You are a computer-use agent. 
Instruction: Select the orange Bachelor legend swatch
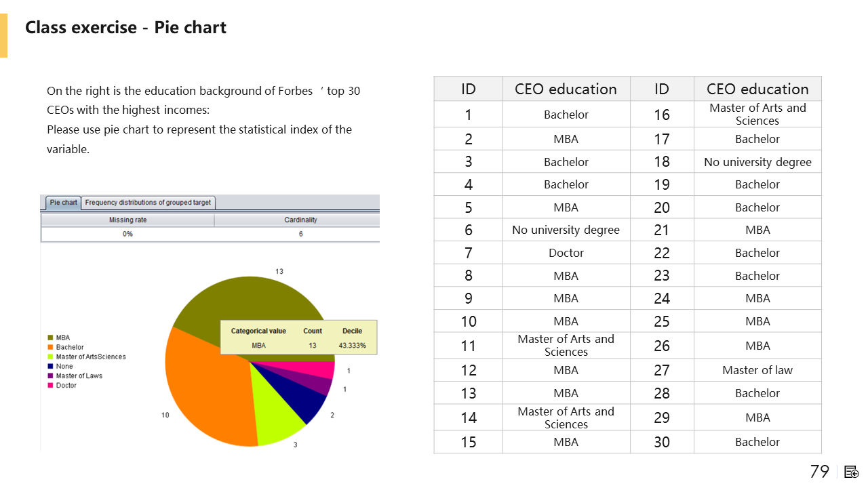pyautogui.click(x=50, y=347)
